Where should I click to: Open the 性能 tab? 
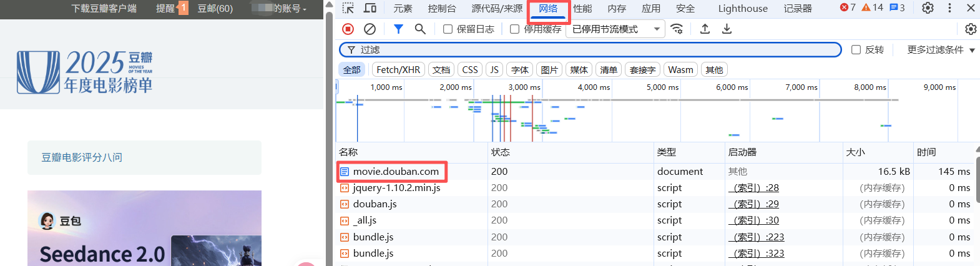[x=582, y=8]
